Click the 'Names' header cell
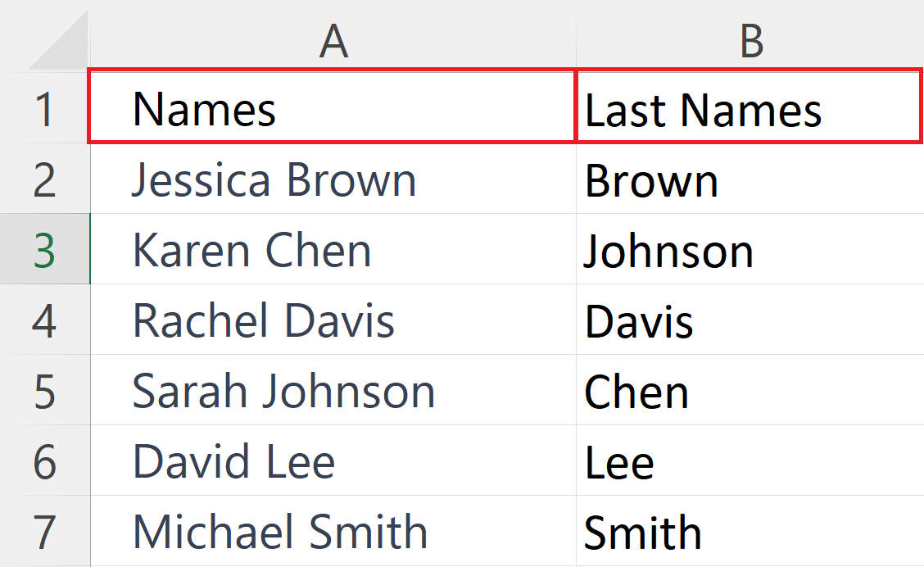 click(332, 107)
